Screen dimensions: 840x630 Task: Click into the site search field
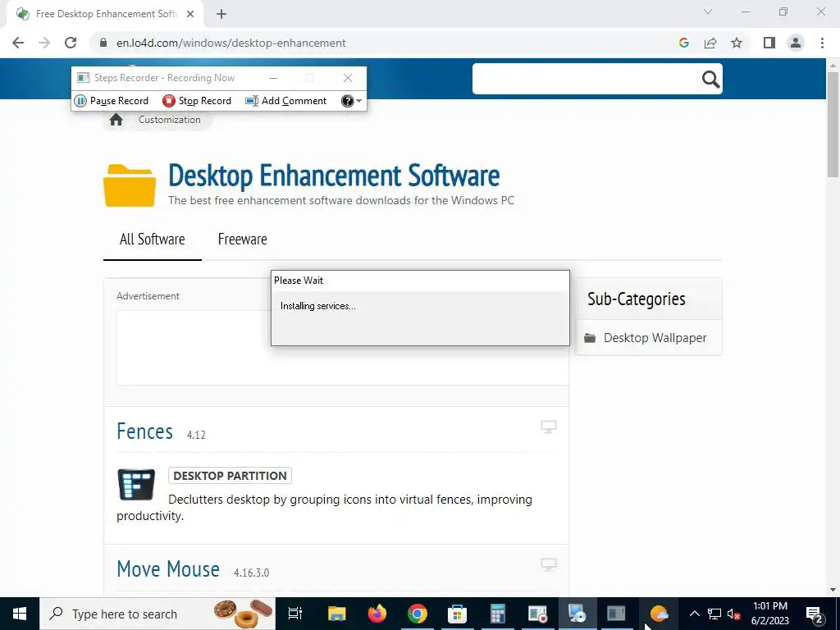[585, 80]
